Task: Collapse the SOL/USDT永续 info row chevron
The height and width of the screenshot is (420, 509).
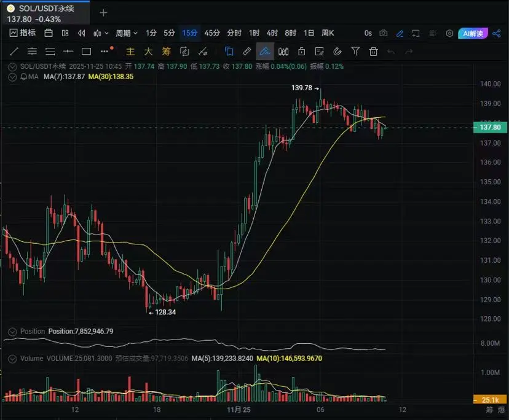Action: point(12,67)
